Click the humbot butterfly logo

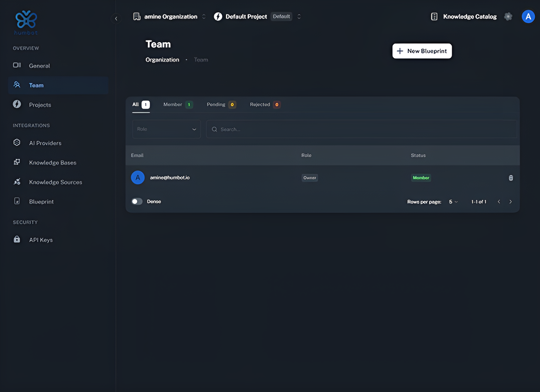pyautogui.click(x=26, y=20)
